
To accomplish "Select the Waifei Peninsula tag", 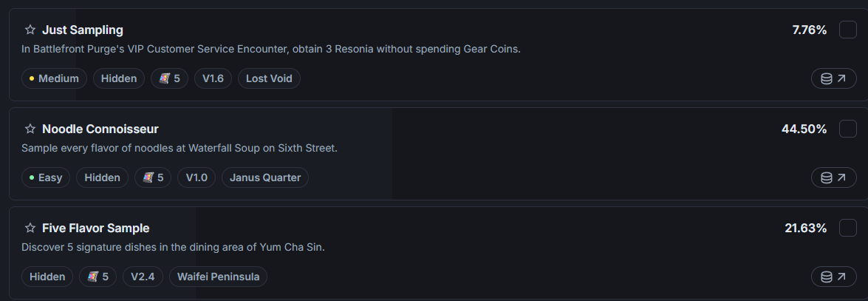I will (218, 277).
